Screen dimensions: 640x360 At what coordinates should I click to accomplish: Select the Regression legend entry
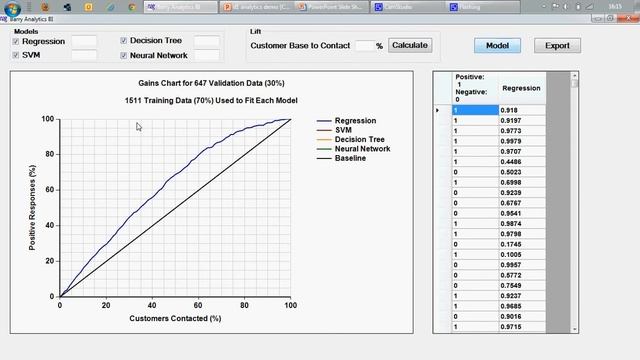(347, 121)
